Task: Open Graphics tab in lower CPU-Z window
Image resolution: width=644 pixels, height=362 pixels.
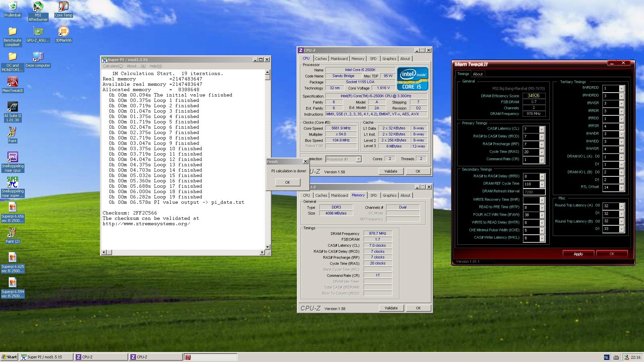Action: point(389,195)
